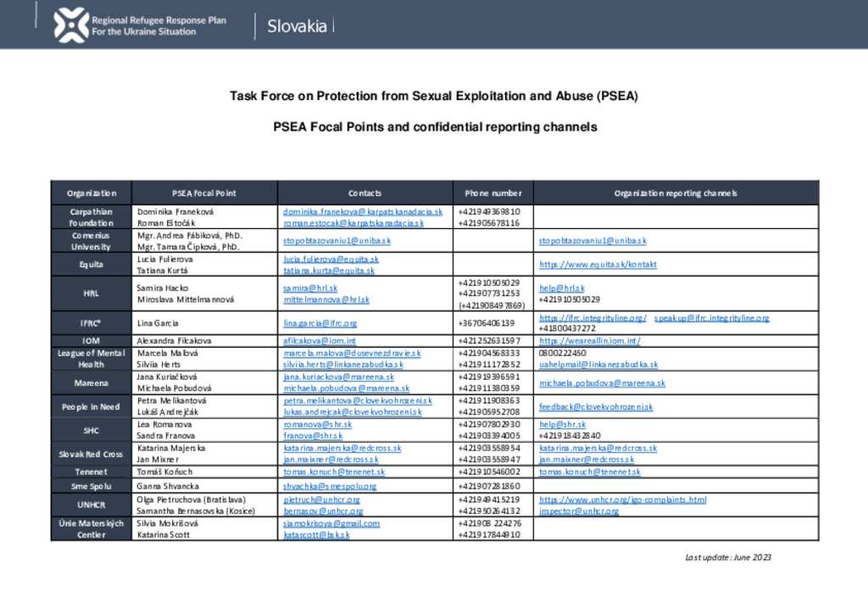This screenshot has height=614, width=868.
Task: Click jan.maixner@redcross.sk in Contacts column
Action: tap(331, 460)
